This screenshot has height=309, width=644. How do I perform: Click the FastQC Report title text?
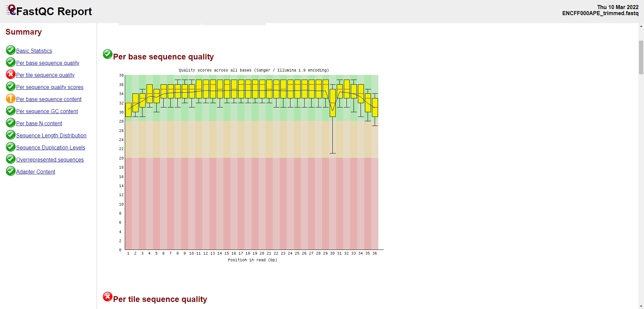(54, 11)
